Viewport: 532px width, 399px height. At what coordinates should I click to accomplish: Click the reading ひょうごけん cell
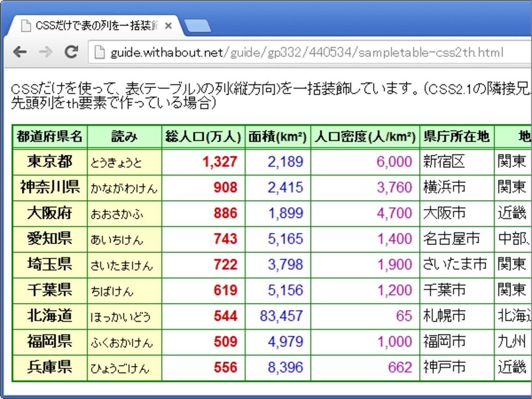coord(125,367)
